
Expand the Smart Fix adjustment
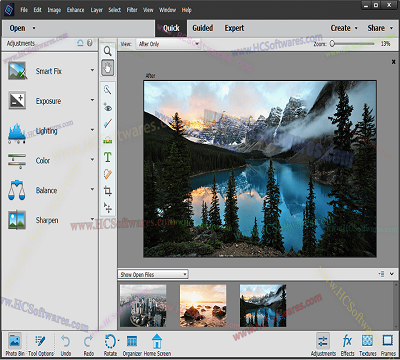pyautogui.click(x=92, y=70)
